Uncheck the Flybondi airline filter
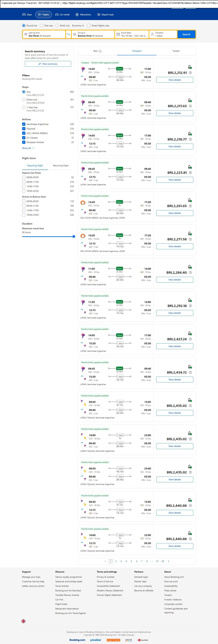 pyautogui.click(x=24, y=129)
